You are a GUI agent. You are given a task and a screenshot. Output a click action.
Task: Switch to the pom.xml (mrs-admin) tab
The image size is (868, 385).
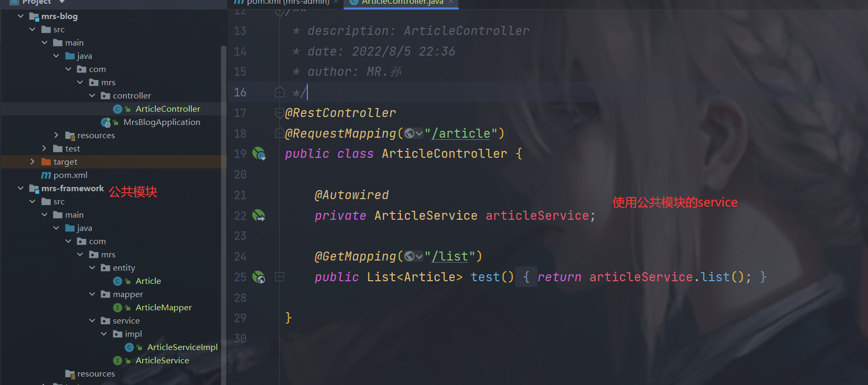(x=282, y=3)
